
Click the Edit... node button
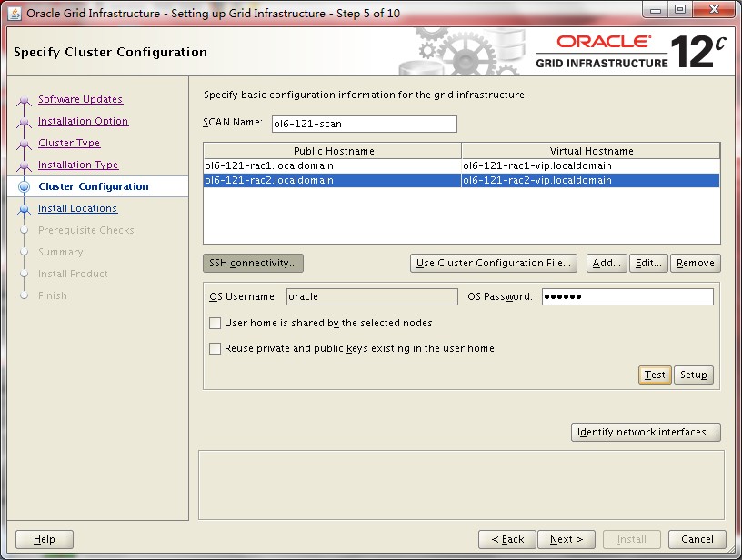click(x=648, y=263)
